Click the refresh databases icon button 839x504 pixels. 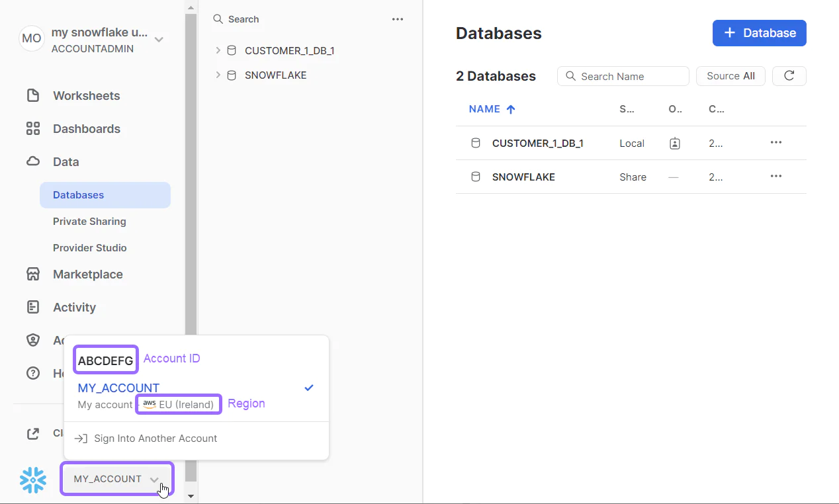tap(789, 76)
